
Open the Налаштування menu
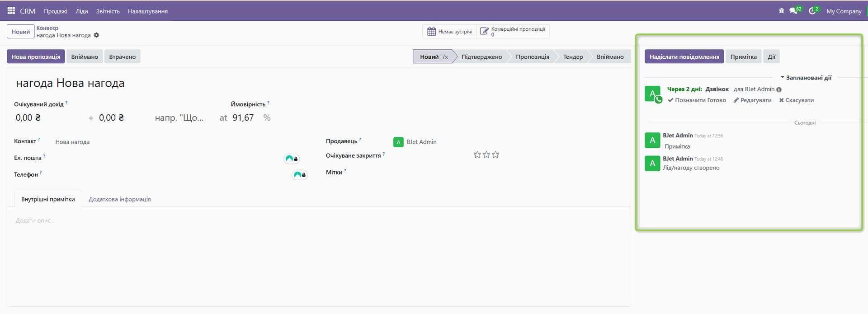click(147, 11)
